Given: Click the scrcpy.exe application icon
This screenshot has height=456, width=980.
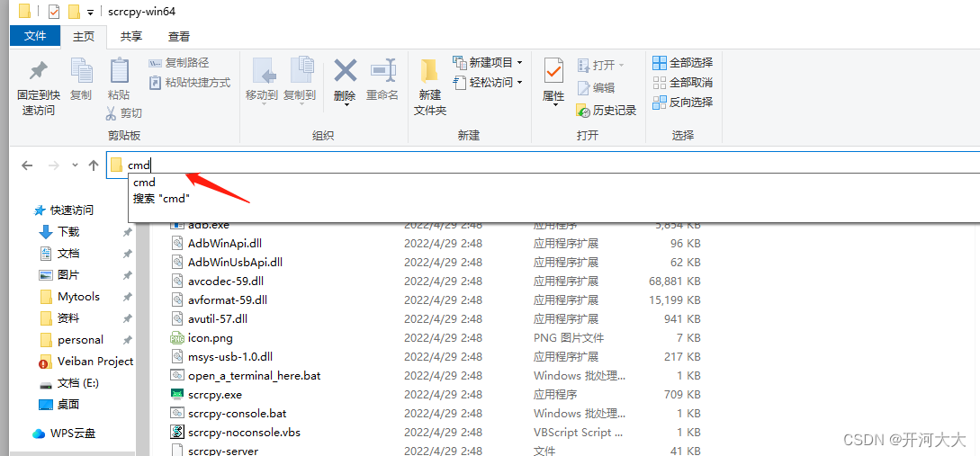Looking at the screenshot, I should [177, 395].
